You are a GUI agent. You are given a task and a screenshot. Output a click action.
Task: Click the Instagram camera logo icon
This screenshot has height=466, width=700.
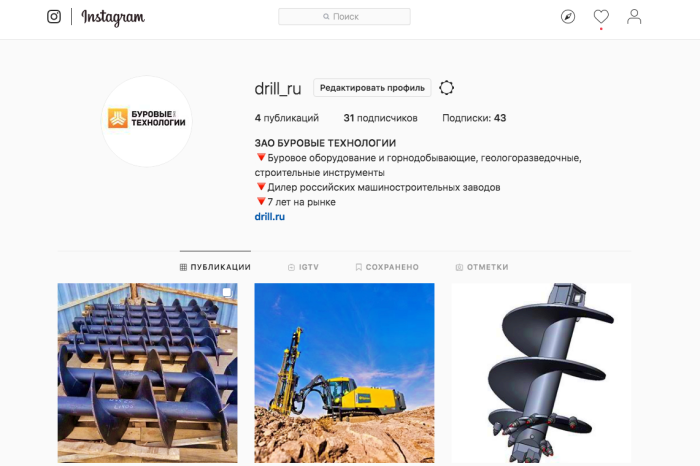pos(54,17)
